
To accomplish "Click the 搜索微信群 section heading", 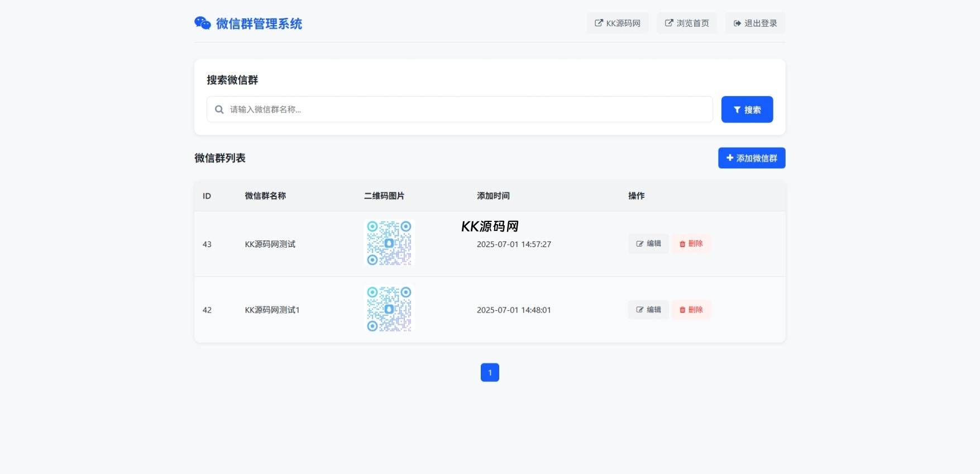I will coord(232,80).
